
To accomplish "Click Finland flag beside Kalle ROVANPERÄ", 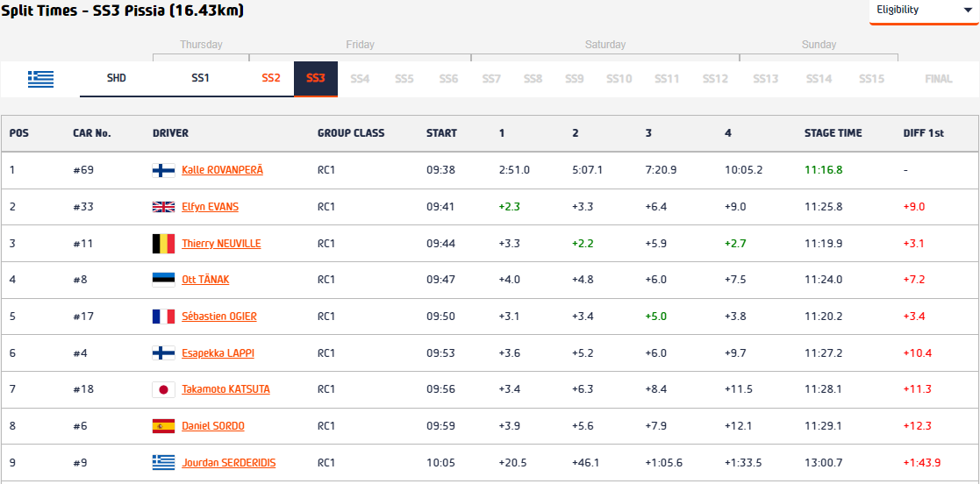I will (164, 170).
